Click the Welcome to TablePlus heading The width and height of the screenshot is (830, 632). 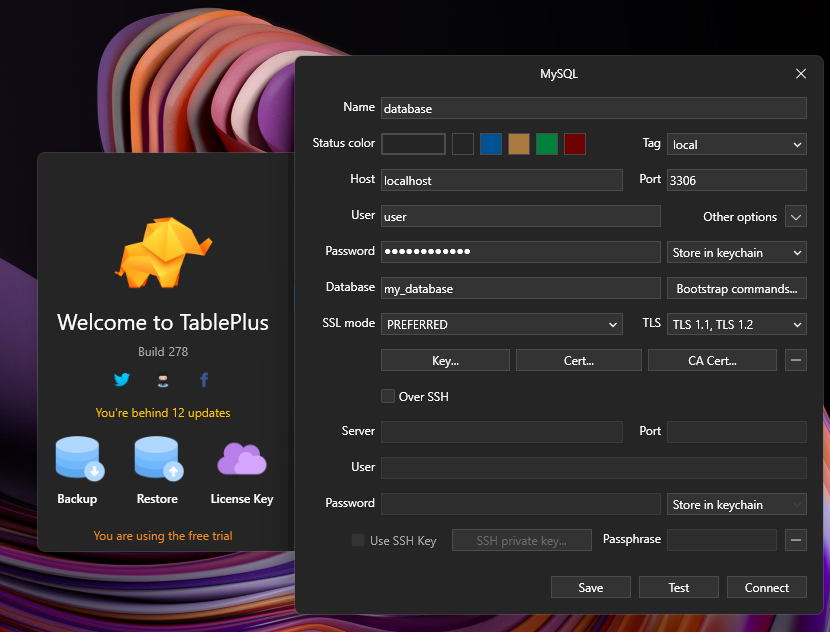pyautogui.click(x=163, y=322)
